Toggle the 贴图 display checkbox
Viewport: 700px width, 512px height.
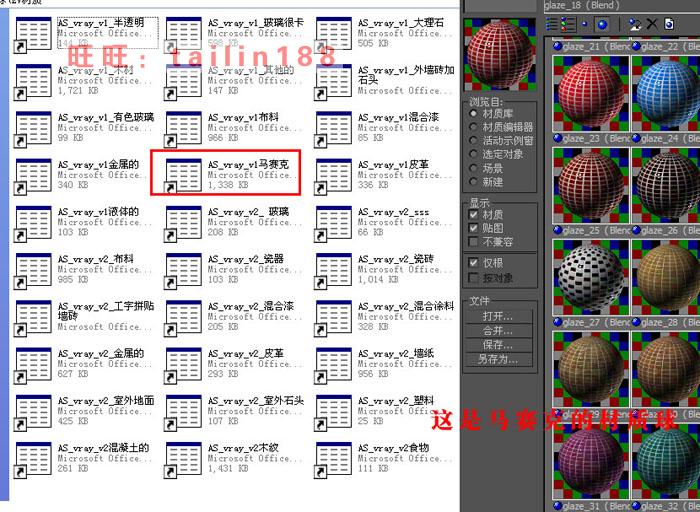(x=474, y=228)
